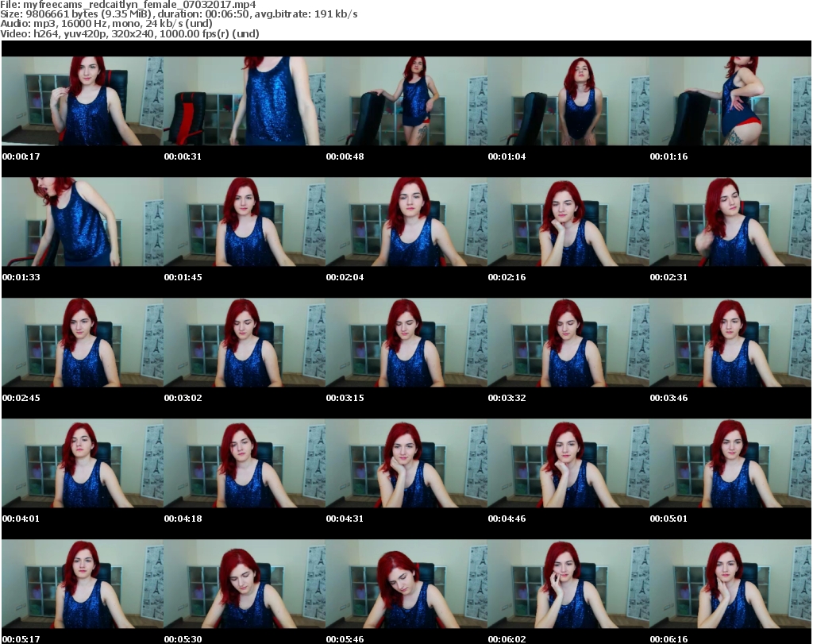The height and width of the screenshot is (644, 813).
Task: Click the timestamp text 00:03:15
Action: pos(345,398)
